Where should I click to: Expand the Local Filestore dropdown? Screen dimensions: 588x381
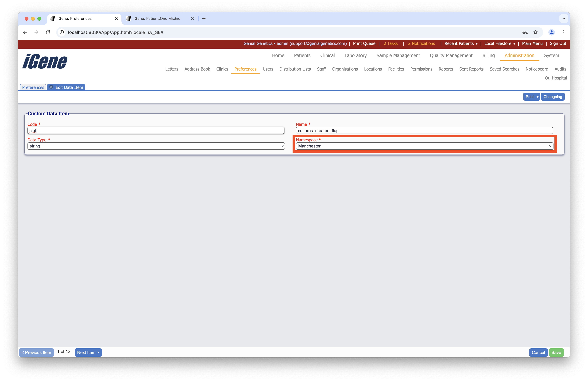499,44
